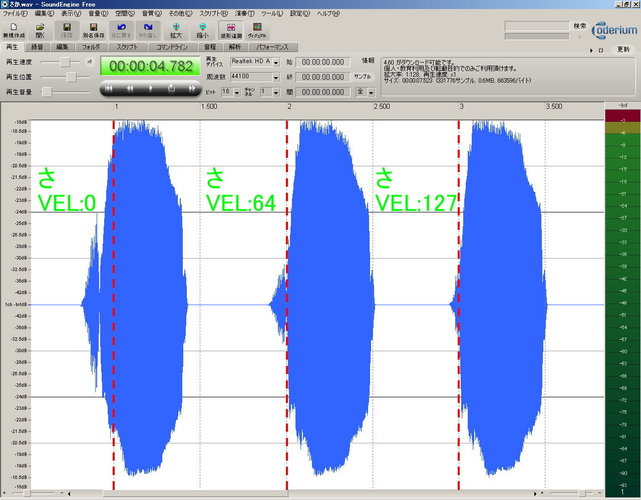The image size is (641, 500).
Task: Open the ヘルプ (Help) menu
Action: (x=328, y=13)
